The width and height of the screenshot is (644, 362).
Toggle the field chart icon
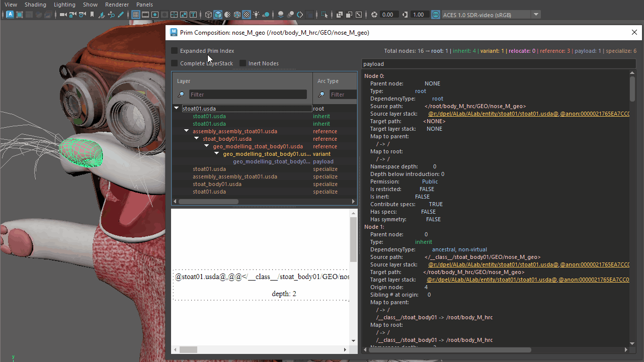pos(174,15)
